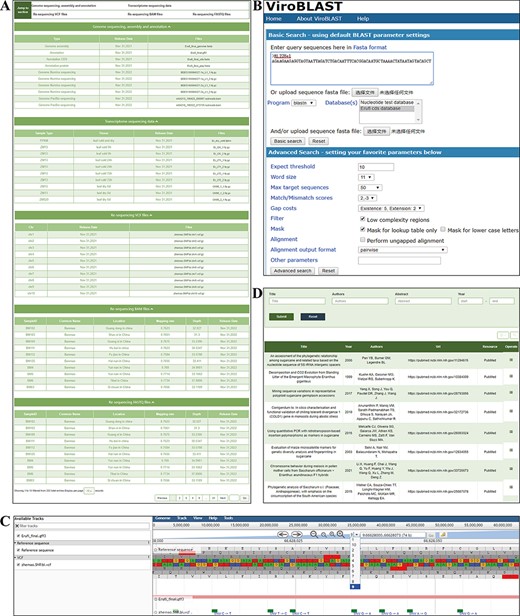Image resolution: width=520 pixels, height=616 pixels.
Task: Focus the literature Title search field
Action: [297, 301]
